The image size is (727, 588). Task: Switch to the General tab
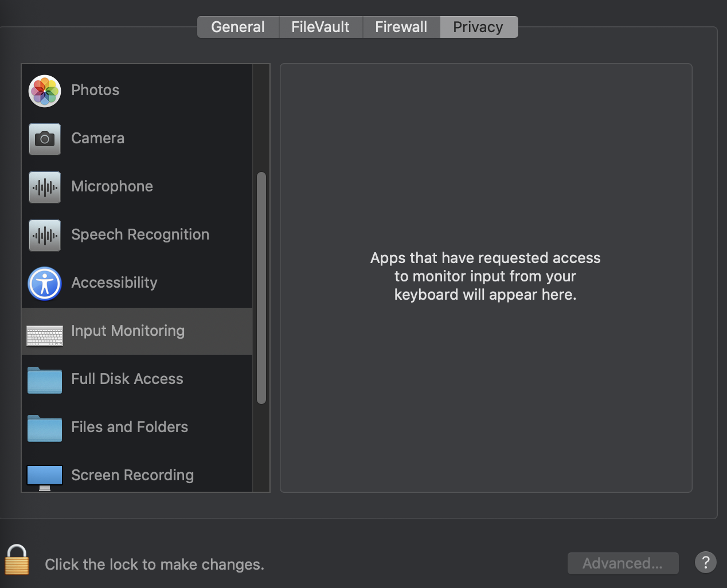tap(238, 27)
